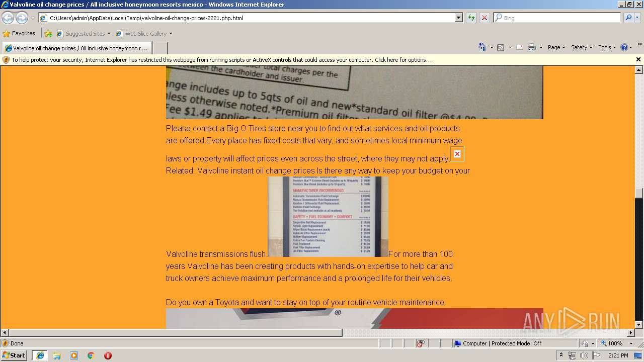Click the Read mail icon

coord(520,47)
